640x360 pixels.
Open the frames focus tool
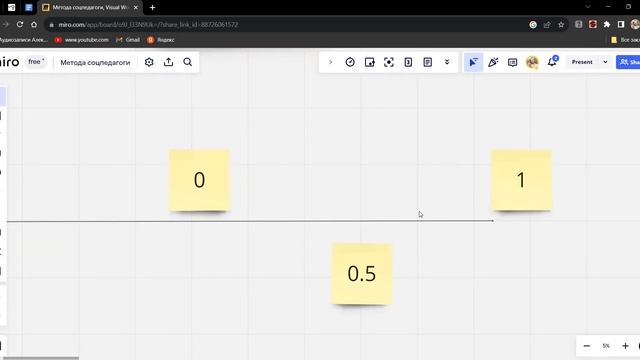point(389,62)
